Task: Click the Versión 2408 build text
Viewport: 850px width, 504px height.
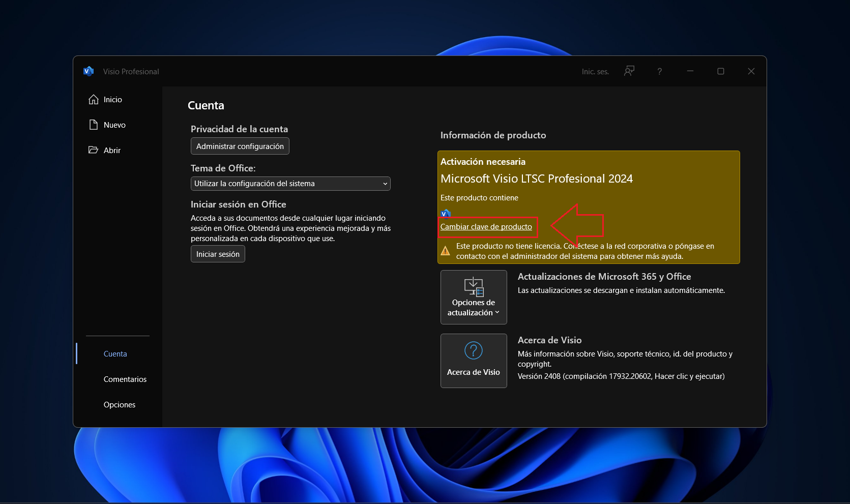Action: [x=621, y=376]
